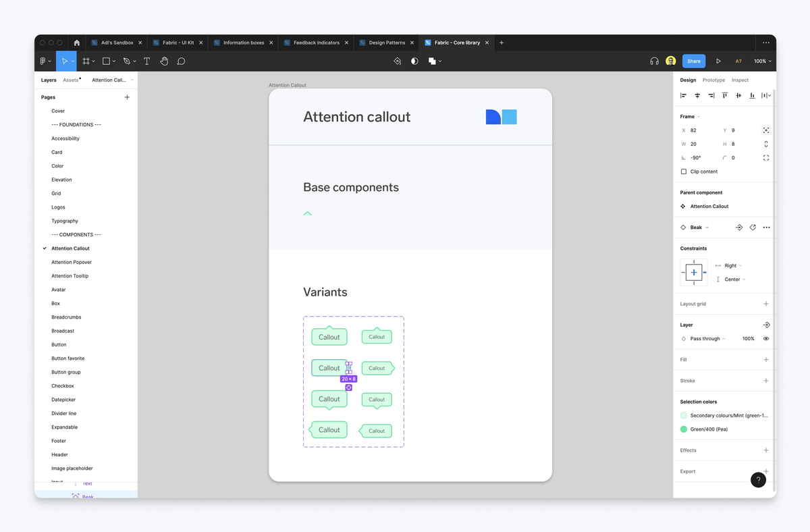Add an Effect with plus
Viewport: 810px width, 532px height.
[766, 450]
